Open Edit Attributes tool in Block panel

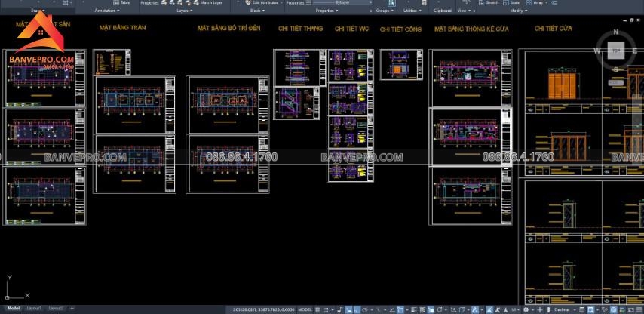261,2
